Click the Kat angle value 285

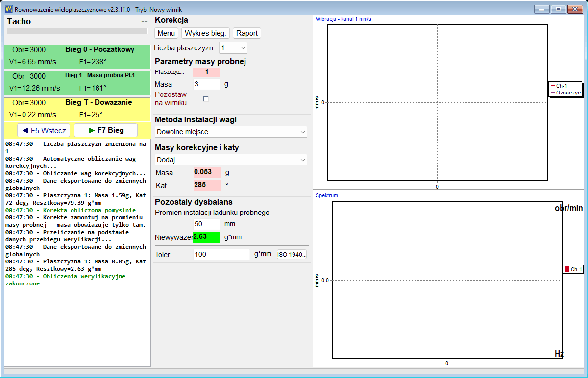tap(207, 186)
